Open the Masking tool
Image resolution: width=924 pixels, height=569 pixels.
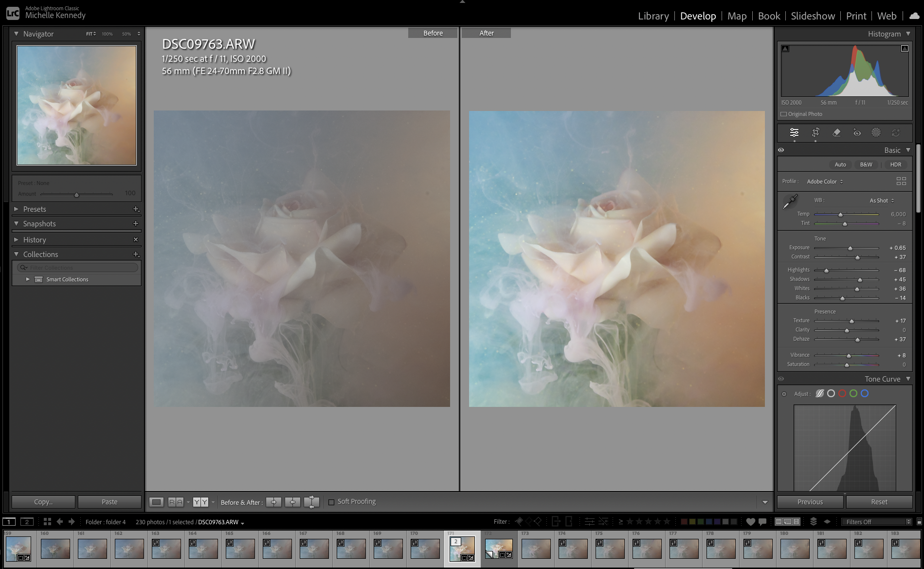(876, 132)
